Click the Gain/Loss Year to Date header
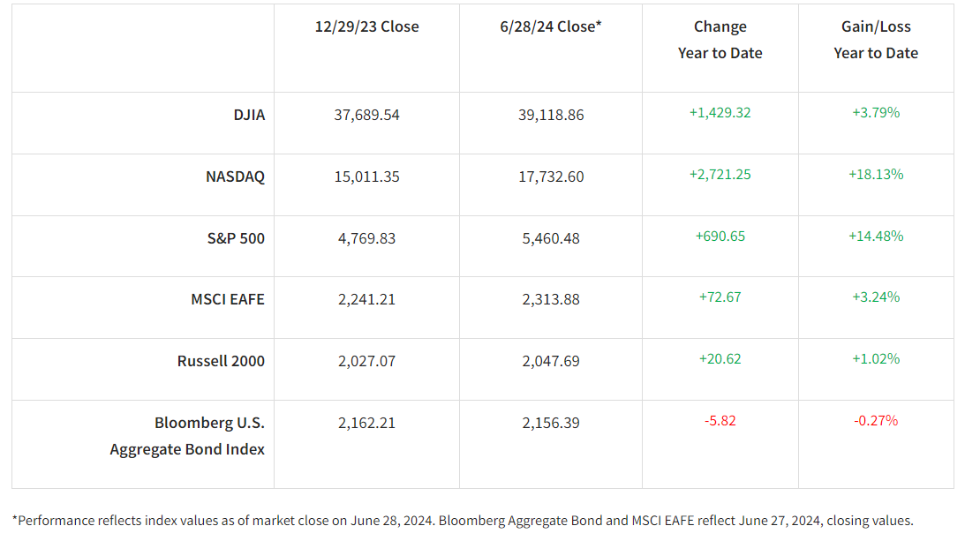Viewport: 980px width, 541px height. [x=876, y=40]
